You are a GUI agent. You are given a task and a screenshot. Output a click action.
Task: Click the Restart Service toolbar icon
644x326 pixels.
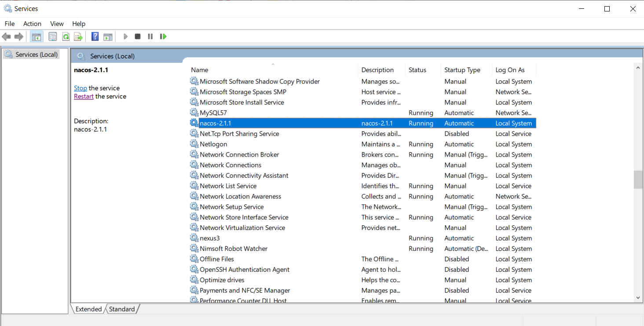pyautogui.click(x=163, y=37)
